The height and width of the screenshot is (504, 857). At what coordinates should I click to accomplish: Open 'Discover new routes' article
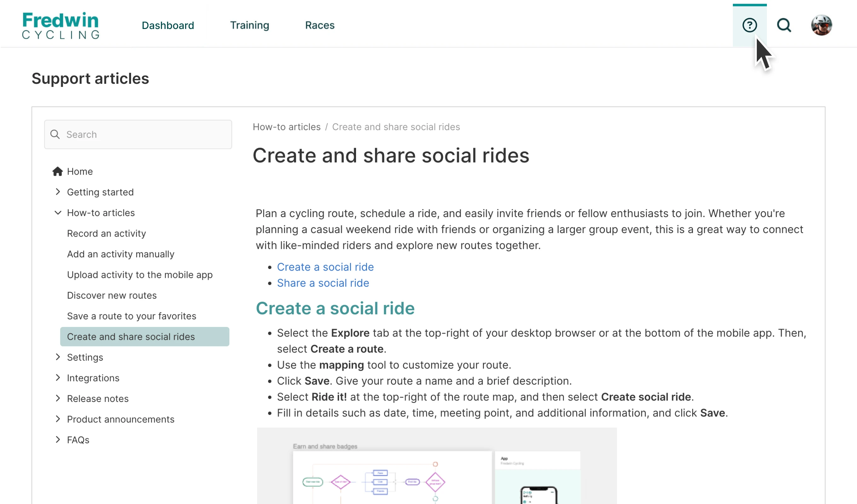coord(112,295)
